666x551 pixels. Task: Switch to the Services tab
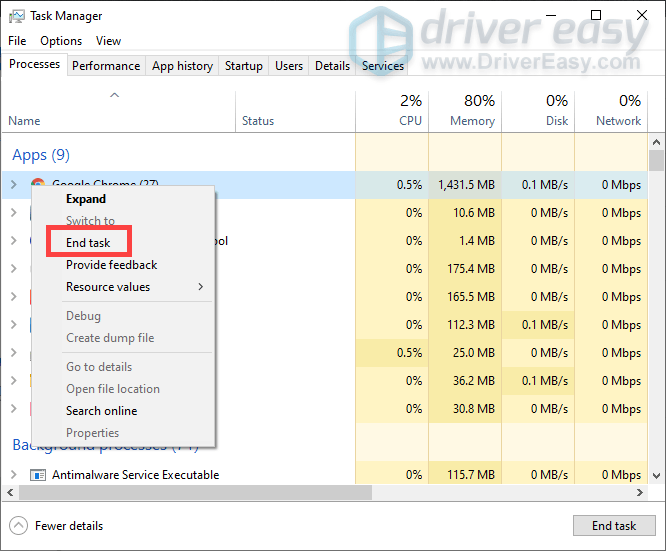[383, 66]
